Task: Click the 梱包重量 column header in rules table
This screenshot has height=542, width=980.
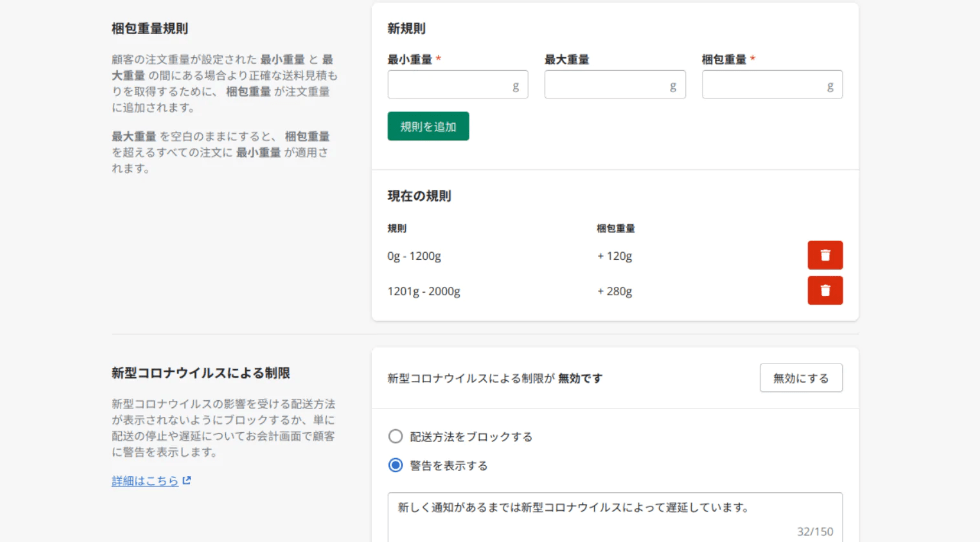Action: (x=616, y=228)
